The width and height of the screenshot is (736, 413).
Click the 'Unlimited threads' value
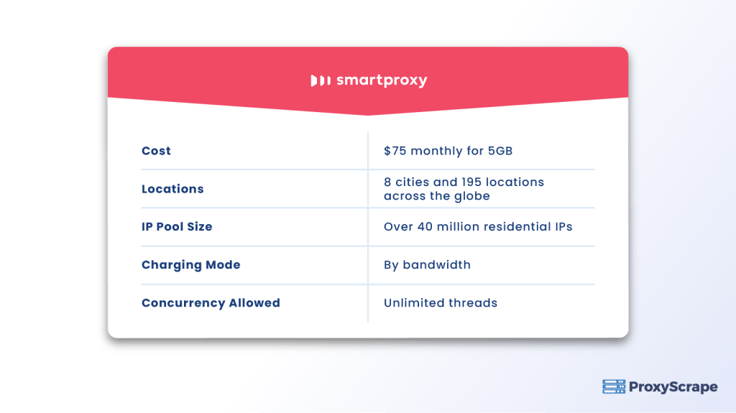(x=440, y=303)
